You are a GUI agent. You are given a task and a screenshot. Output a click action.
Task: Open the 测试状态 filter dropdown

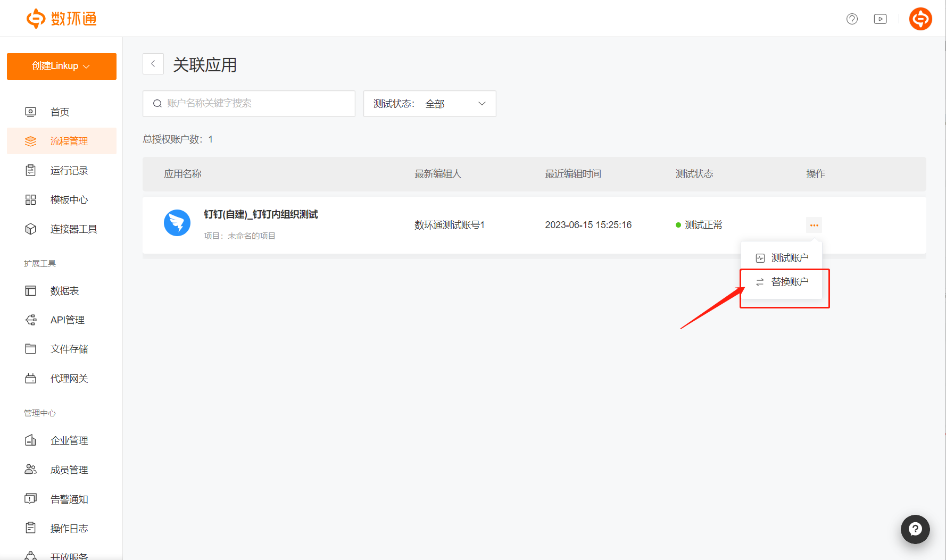[429, 104]
